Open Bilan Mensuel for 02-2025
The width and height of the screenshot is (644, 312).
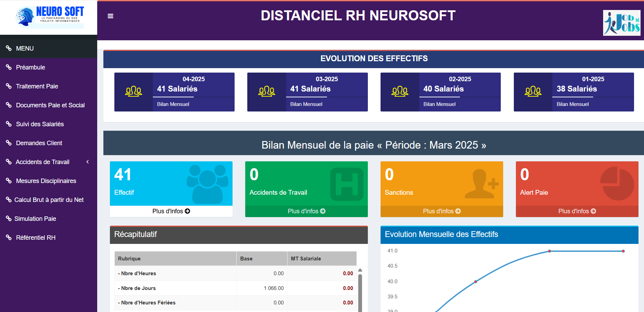[439, 104]
